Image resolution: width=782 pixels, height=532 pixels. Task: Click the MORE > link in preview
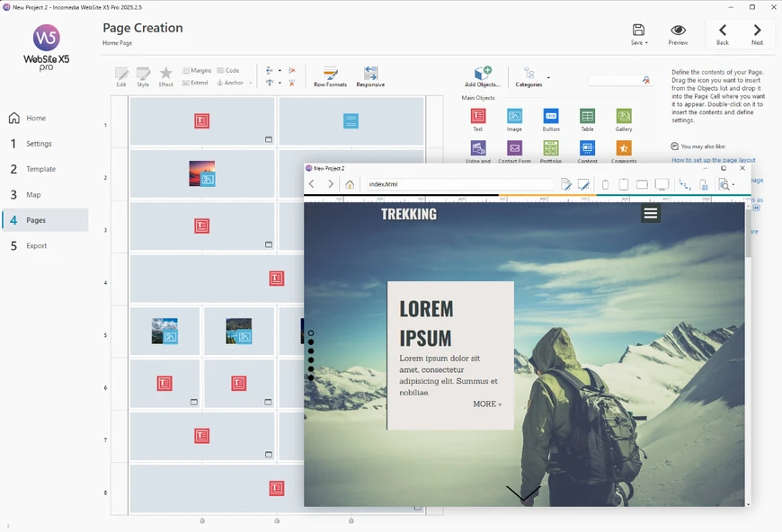pyautogui.click(x=487, y=404)
